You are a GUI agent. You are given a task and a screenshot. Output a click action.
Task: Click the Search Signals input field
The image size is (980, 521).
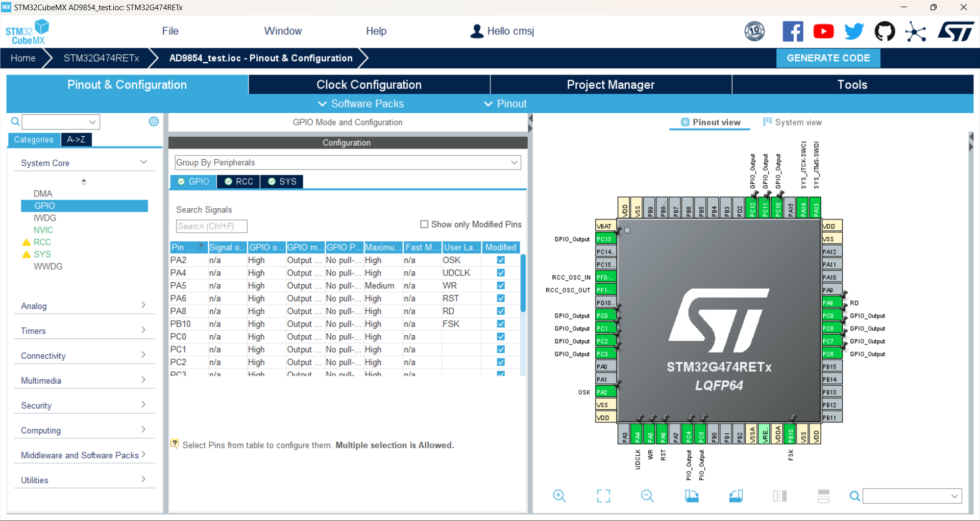coord(212,226)
